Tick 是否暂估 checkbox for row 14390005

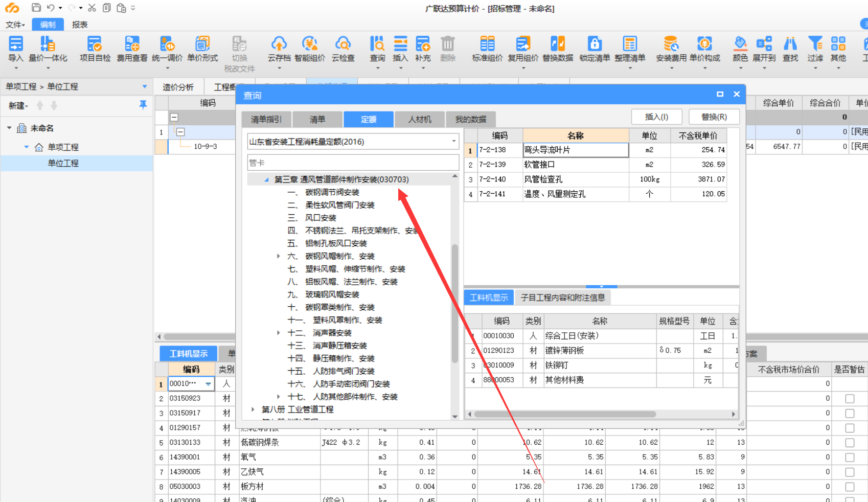(850, 472)
